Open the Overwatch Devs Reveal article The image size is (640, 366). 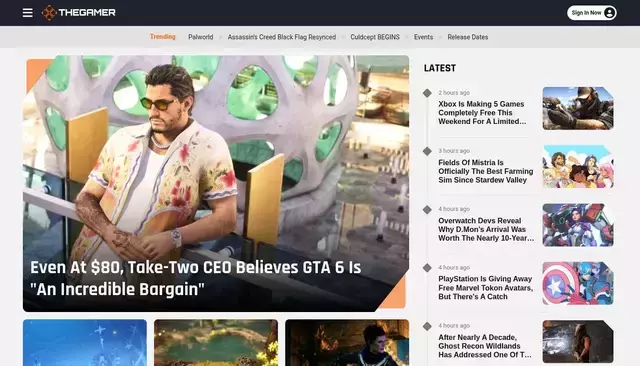click(x=486, y=229)
